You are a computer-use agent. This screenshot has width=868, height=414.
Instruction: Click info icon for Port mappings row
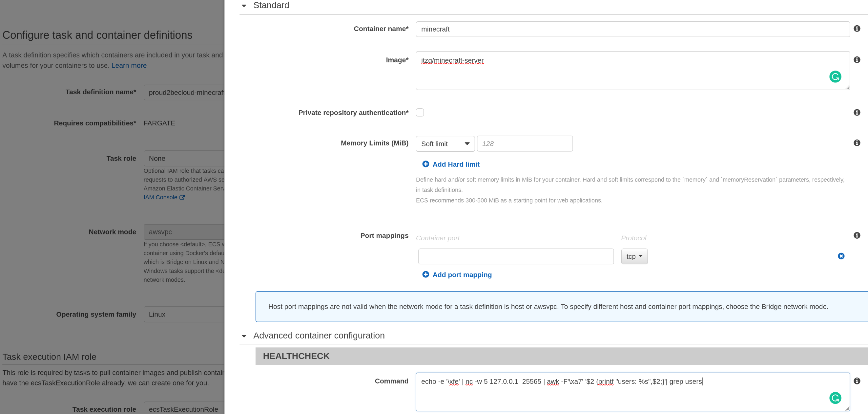857,235
